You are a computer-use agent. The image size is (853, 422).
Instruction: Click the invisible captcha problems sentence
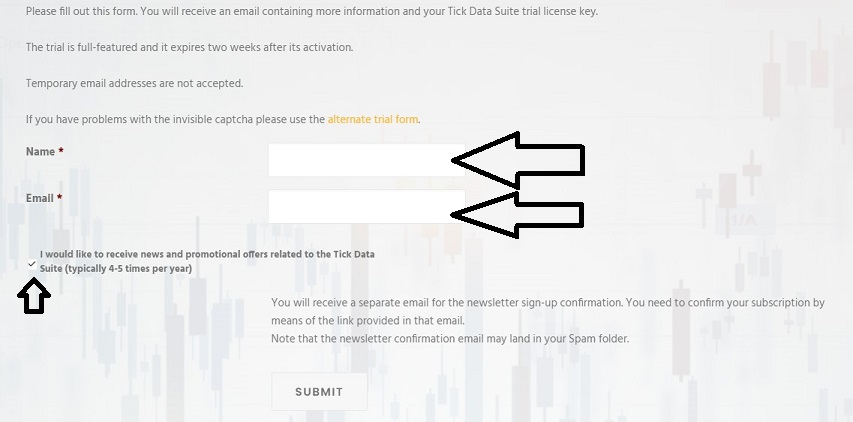click(x=223, y=119)
